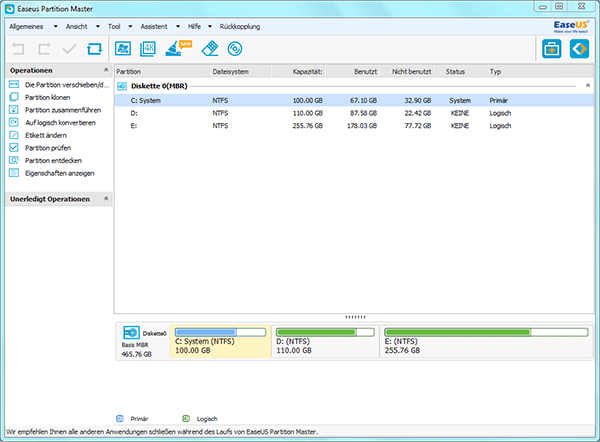Viewport: 600px width, 442px height.
Task: Click Eigenschaften anzeigen link
Action: [x=60, y=173]
